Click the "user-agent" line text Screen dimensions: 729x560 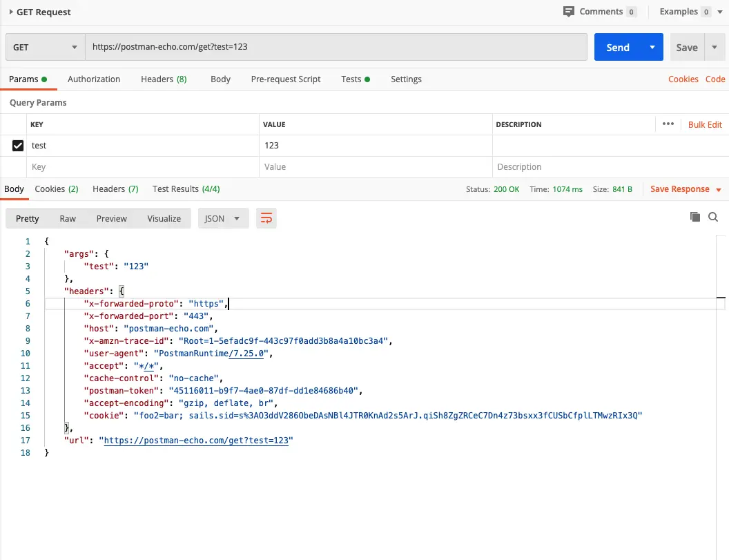click(x=178, y=354)
